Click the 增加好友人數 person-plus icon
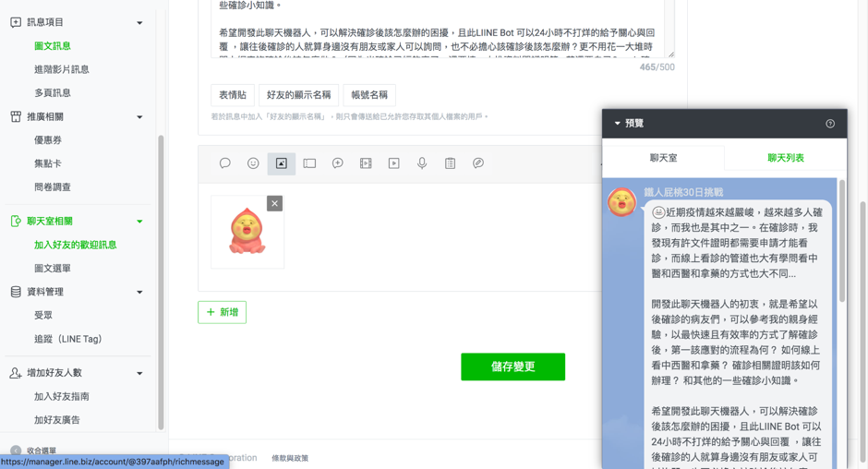Screen dimensions: 868x469 pos(16,373)
